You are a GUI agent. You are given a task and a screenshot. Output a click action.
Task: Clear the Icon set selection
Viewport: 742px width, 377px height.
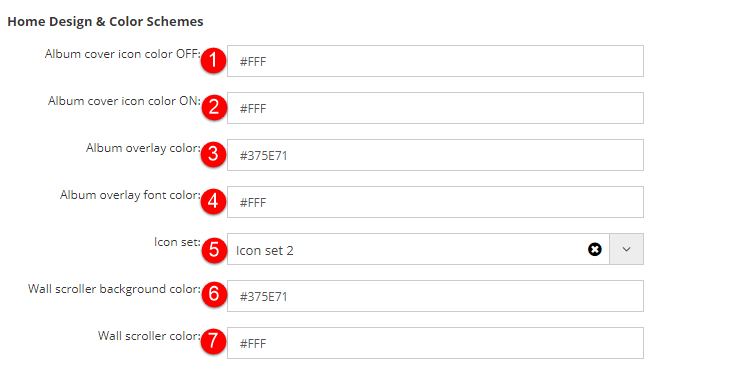coord(595,249)
